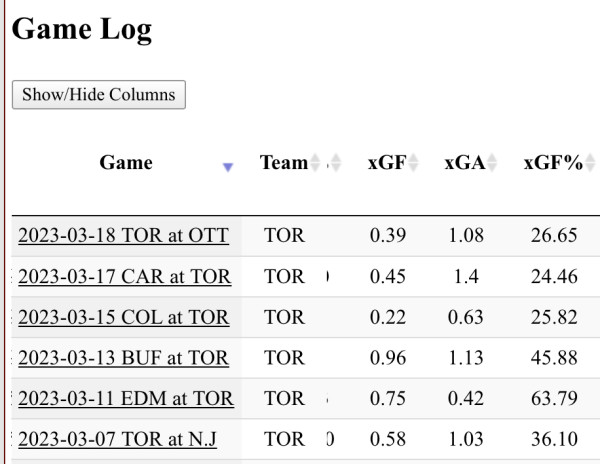
Task: Click the xGA value 1.08 cell
Action: coord(464,236)
